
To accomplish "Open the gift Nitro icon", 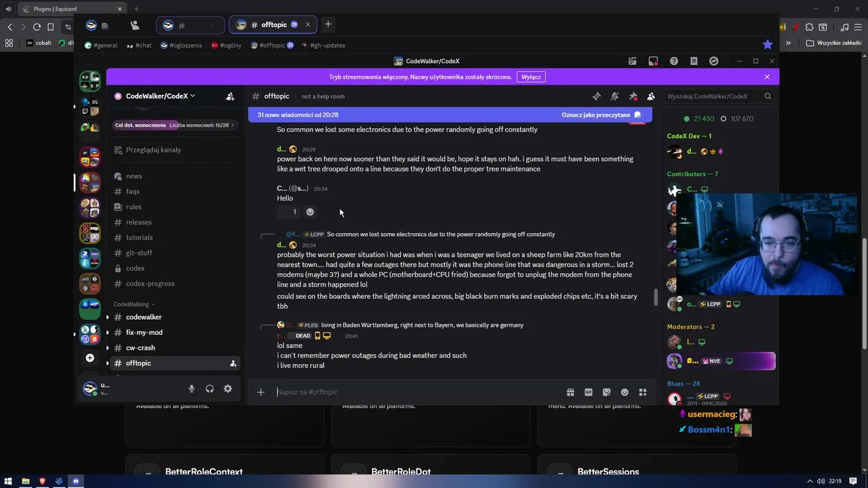I will (x=570, y=392).
